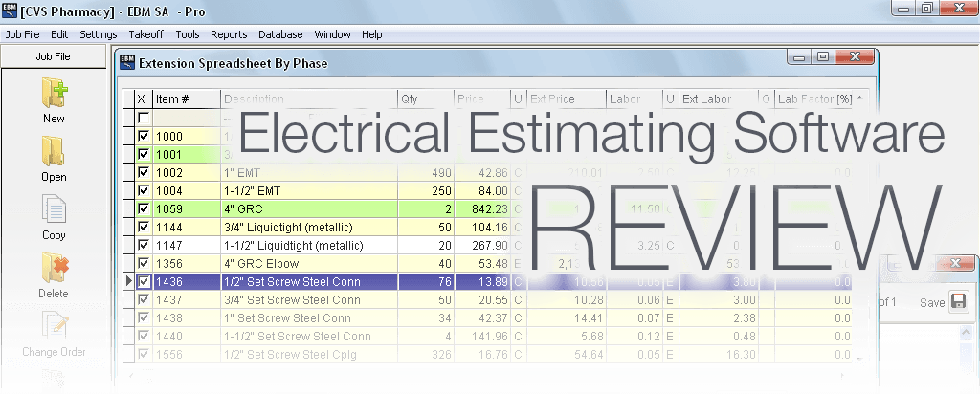This screenshot has width=980, height=394.
Task: Open the Reports menu
Action: click(x=229, y=34)
